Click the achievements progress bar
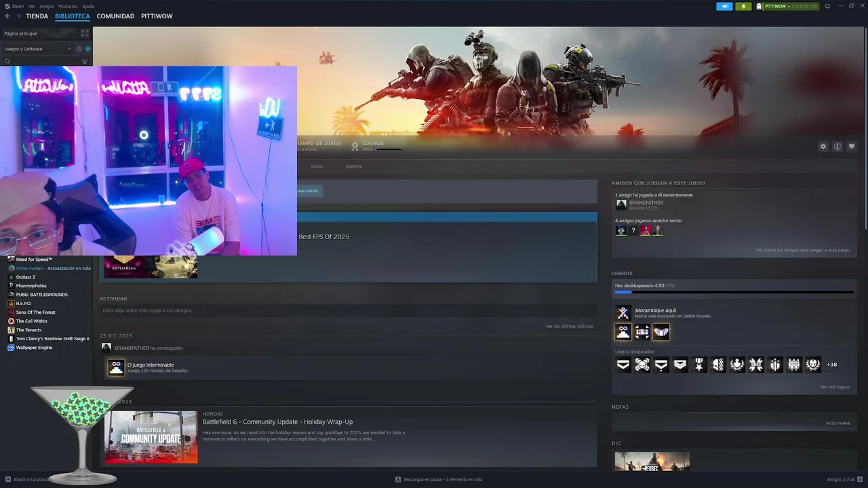 point(734,292)
